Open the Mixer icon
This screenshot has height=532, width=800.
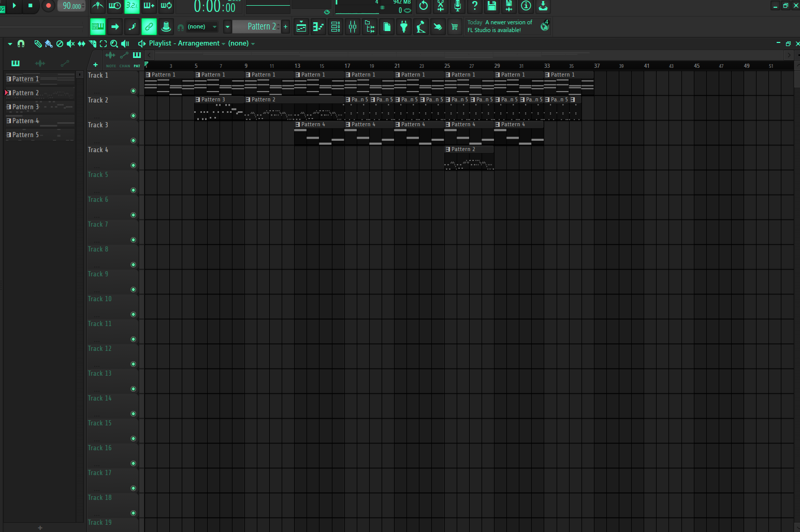353,27
